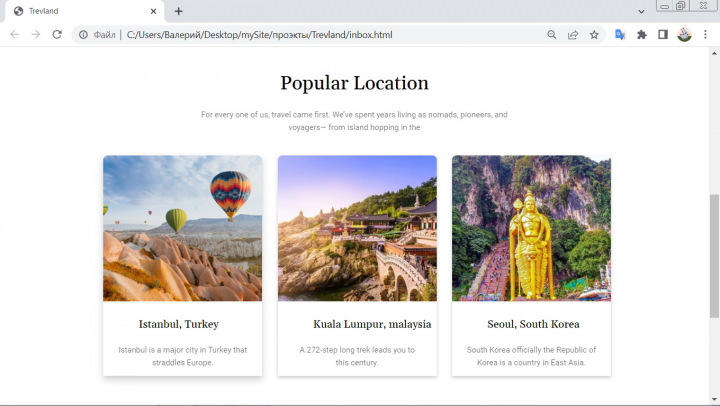
Task: Open the zoom magnifier icon in the address bar
Action: [x=551, y=34]
